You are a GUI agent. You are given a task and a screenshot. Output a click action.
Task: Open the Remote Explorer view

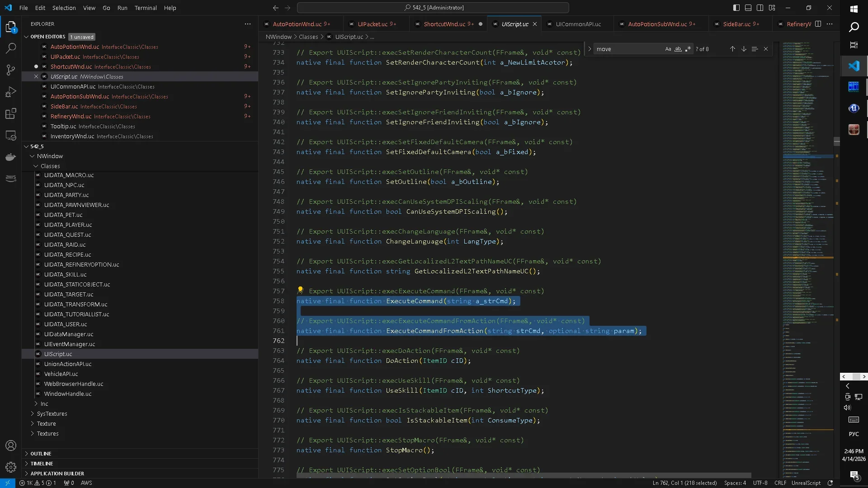click(11, 135)
